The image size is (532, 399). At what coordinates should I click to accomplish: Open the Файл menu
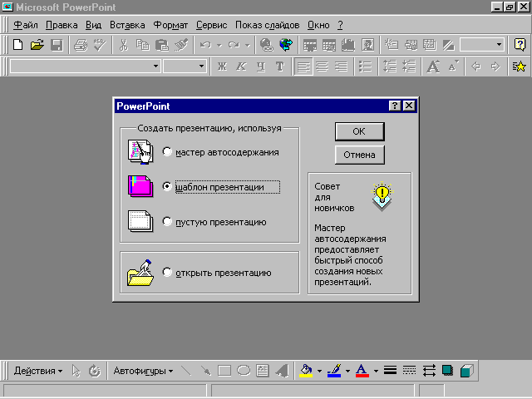pyautogui.click(x=26, y=25)
